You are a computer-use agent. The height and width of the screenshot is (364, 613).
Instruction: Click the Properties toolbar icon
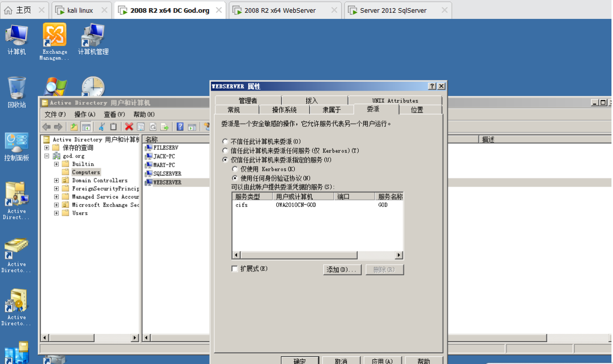(x=141, y=127)
